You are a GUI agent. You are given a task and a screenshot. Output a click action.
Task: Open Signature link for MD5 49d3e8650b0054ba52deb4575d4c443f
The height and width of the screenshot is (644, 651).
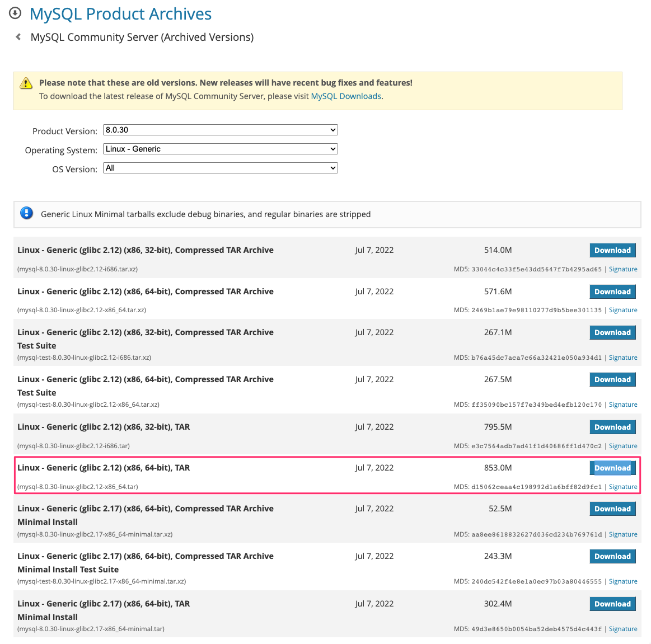pyautogui.click(x=623, y=629)
